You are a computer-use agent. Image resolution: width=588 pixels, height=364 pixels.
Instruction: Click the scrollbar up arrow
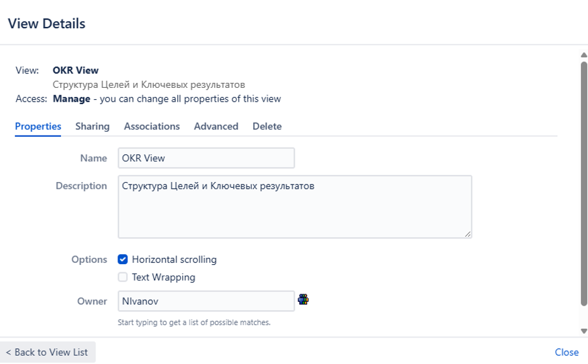coord(582,56)
